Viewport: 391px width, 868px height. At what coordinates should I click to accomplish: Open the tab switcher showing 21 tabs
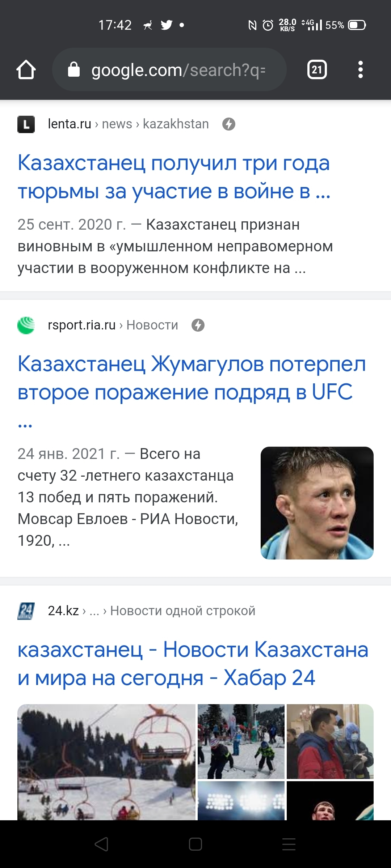[x=317, y=69]
